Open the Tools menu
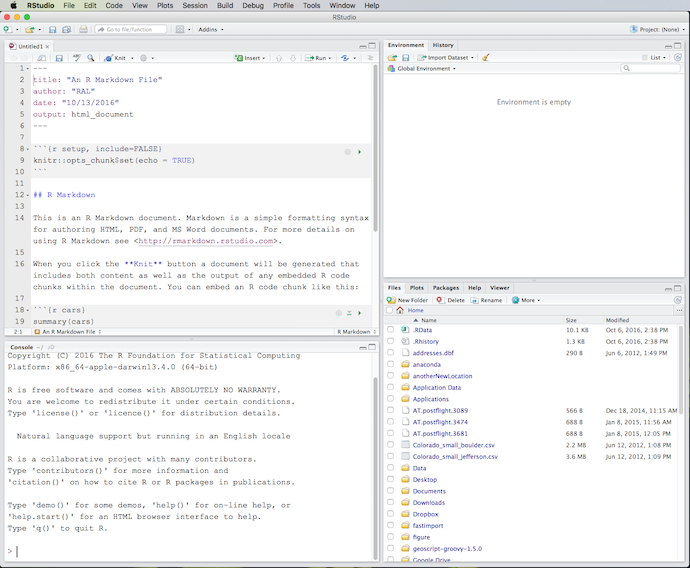This screenshot has height=568, width=690. click(x=312, y=6)
